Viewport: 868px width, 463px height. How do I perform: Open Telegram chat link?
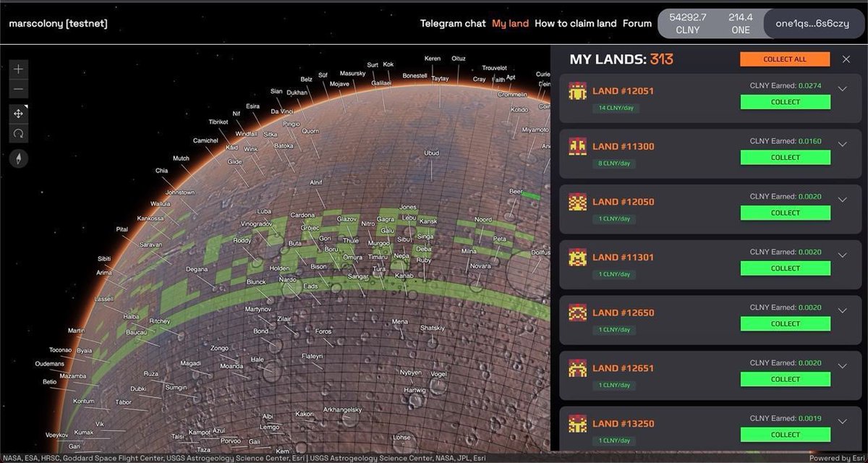click(453, 24)
